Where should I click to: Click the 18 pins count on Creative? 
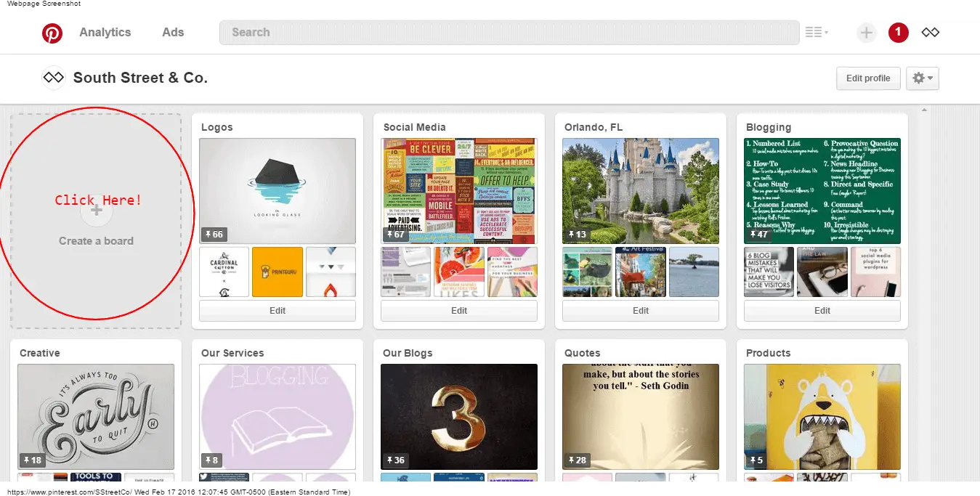point(32,460)
